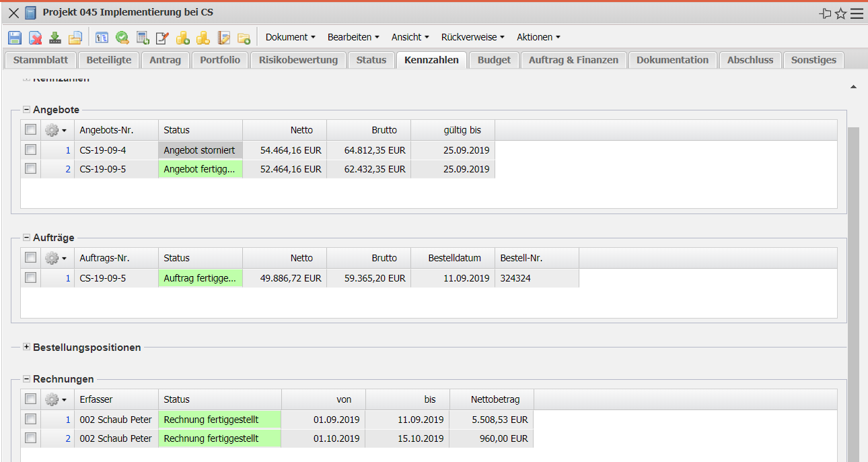
Task: Collapse the Angebote section
Action: click(27, 110)
